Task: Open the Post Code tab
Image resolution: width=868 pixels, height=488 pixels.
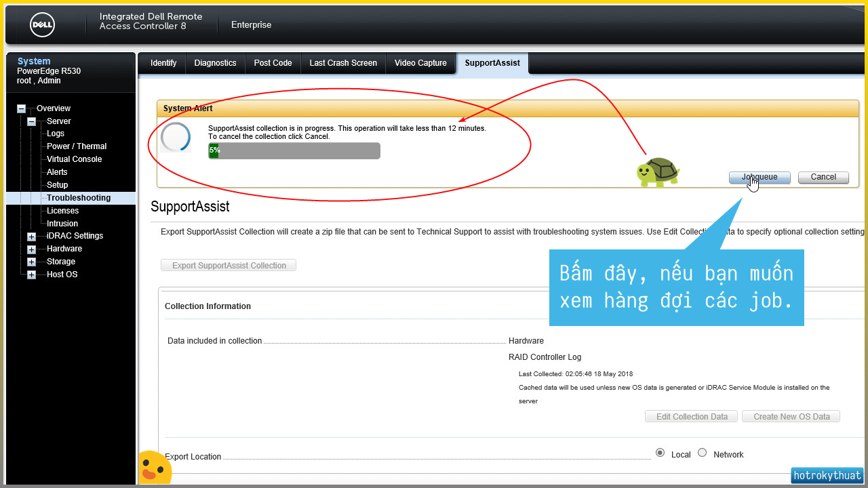Action: [x=273, y=63]
